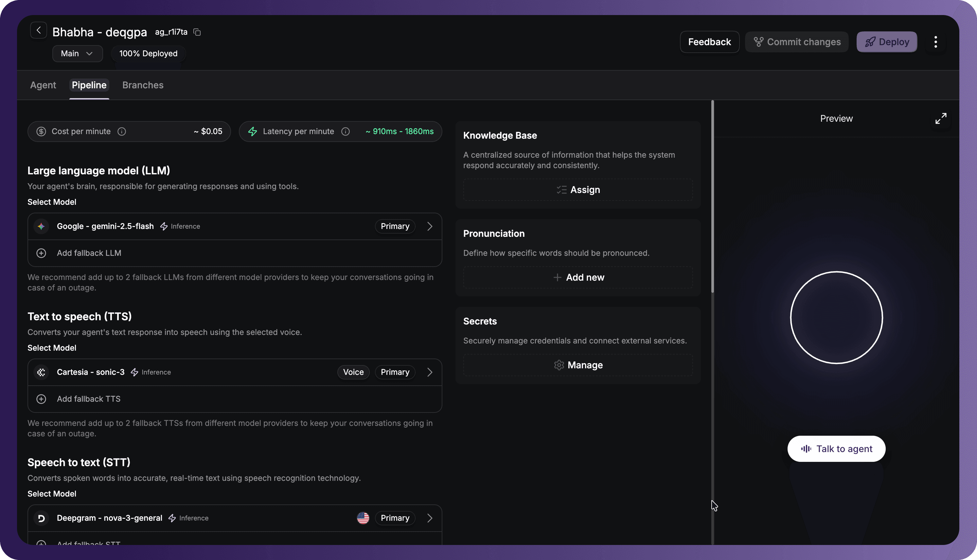Expand the Google gemini-2.5-flash model chevron
This screenshot has width=977, height=560.
pos(430,226)
